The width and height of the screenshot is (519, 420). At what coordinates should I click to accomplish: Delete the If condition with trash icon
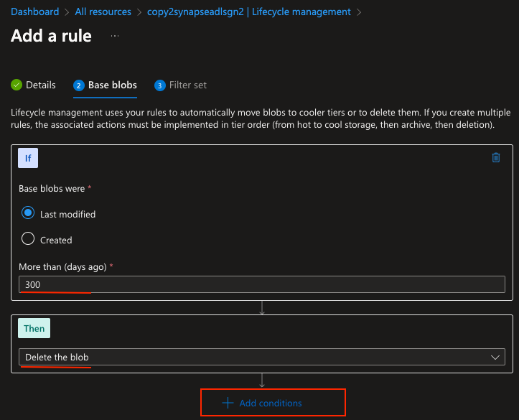click(x=495, y=157)
